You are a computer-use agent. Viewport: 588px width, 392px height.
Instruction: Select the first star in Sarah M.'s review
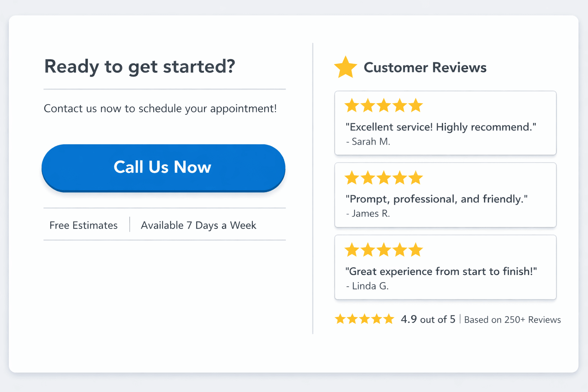[352, 105]
